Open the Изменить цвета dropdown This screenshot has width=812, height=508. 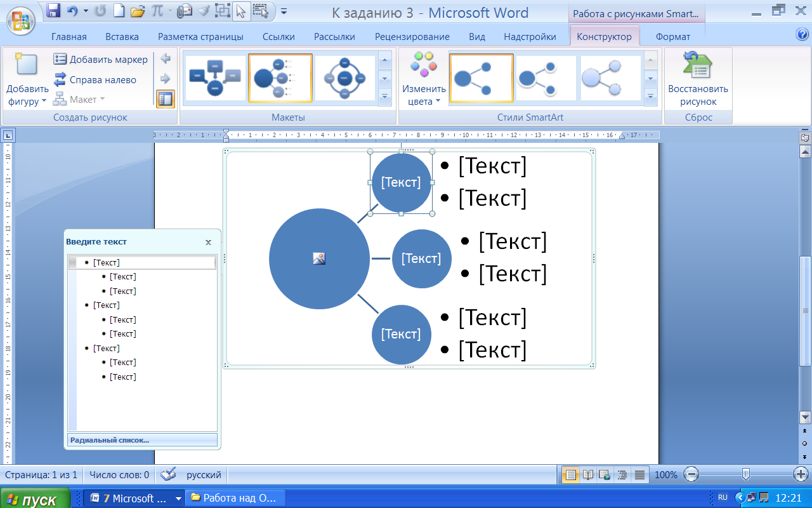(x=424, y=79)
